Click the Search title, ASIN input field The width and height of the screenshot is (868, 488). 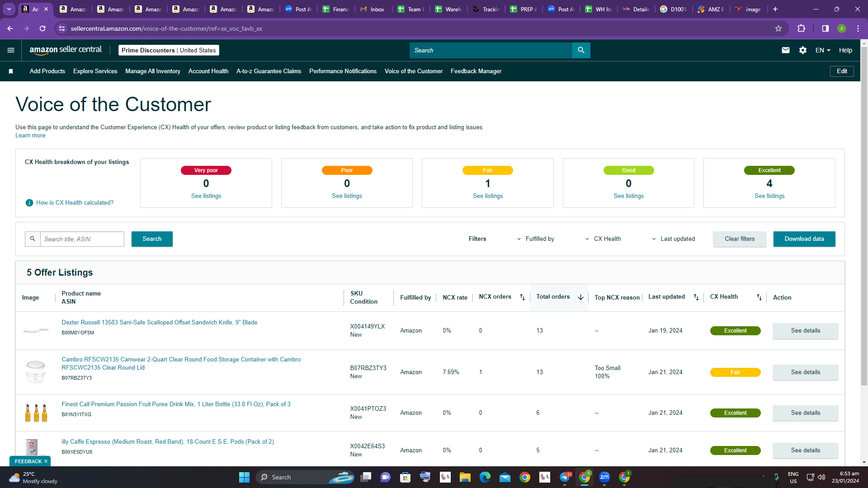point(82,239)
